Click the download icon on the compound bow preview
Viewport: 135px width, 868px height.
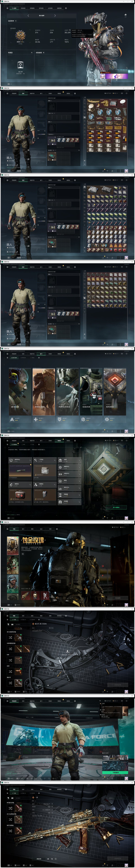[x=67, y=651]
